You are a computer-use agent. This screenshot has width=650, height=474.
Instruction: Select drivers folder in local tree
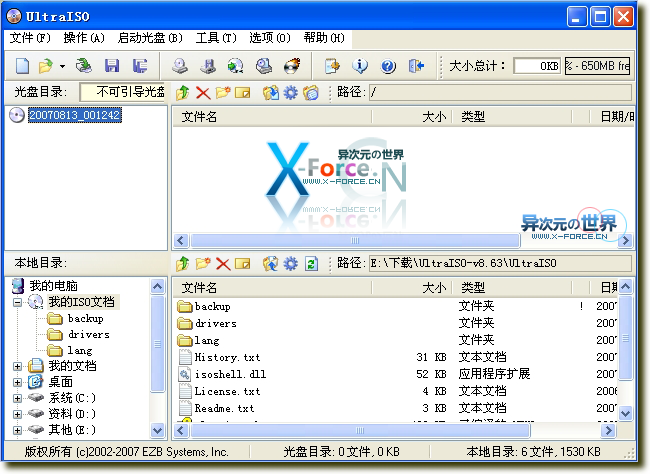click(x=89, y=334)
